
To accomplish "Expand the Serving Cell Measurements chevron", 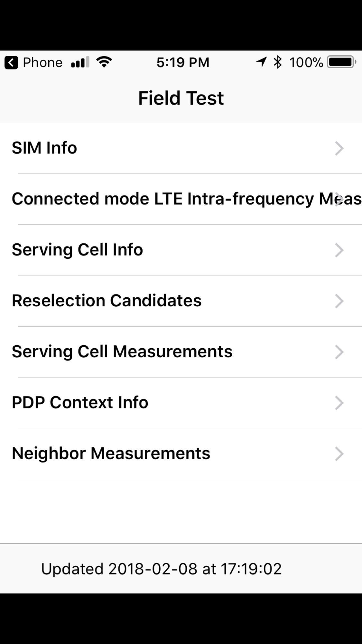I will [339, 352].
